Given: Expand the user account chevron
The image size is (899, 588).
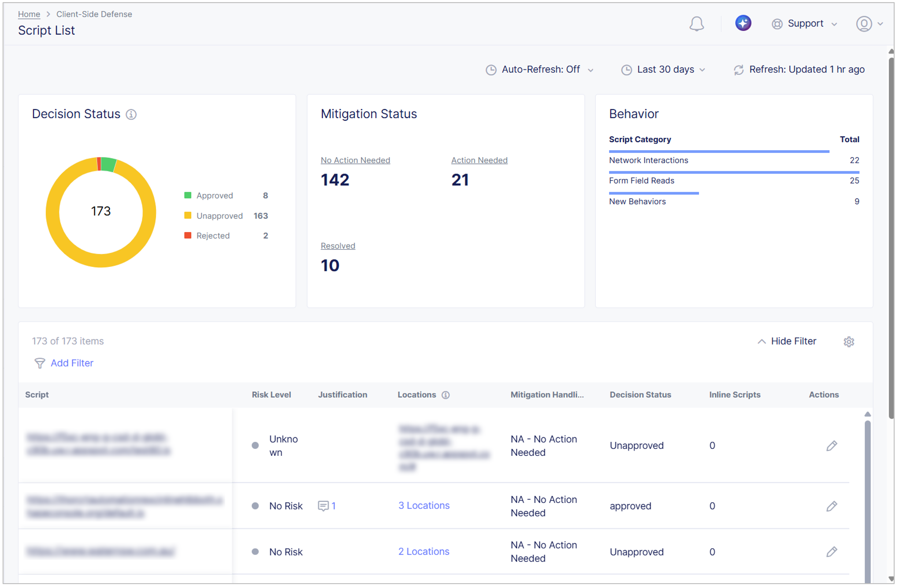Looking at the screenshot, I should [880, 24].
